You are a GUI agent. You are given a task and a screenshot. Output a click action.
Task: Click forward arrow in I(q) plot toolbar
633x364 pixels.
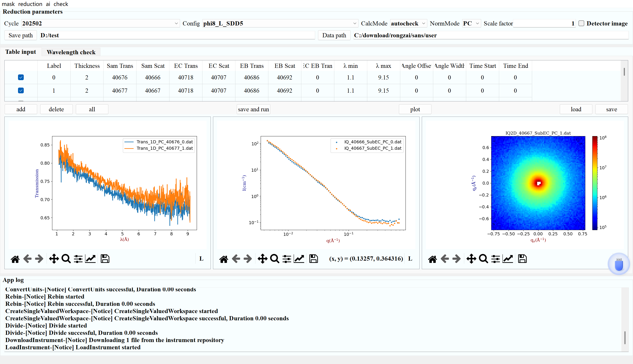[248, 259]
